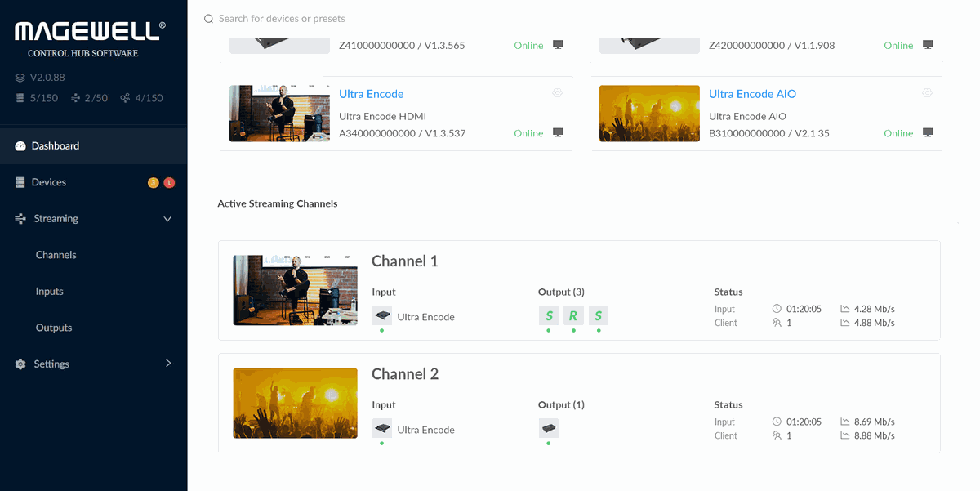The image size is (980, 491).
Task: Click the bitrate chart icon beside 4.28 Mb/s
Action: [x=845, y=309]
